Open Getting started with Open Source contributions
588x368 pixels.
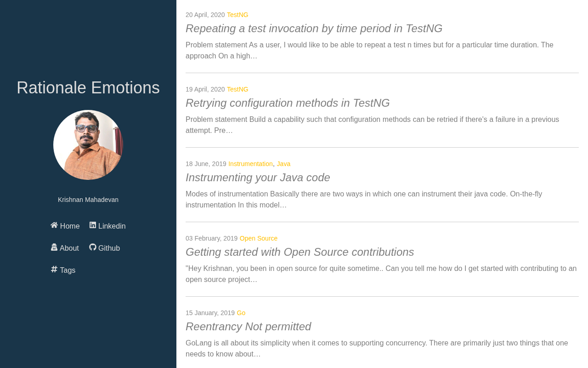coord(300,252)
